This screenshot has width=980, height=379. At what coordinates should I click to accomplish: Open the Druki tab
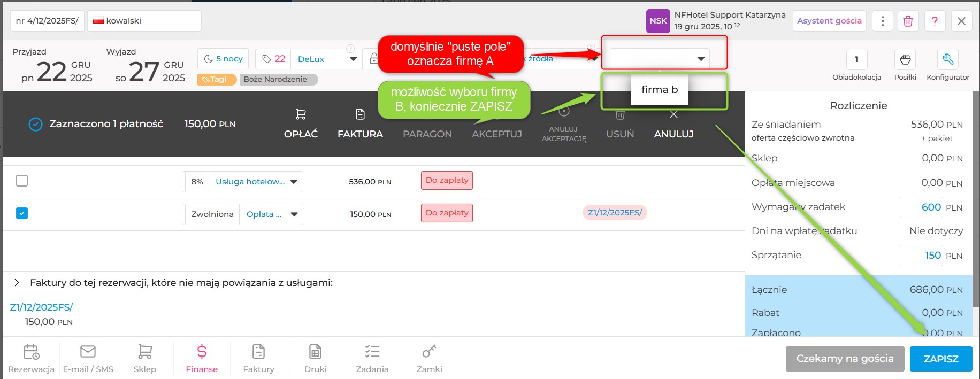pyautogui.click(x=315, y=358)
